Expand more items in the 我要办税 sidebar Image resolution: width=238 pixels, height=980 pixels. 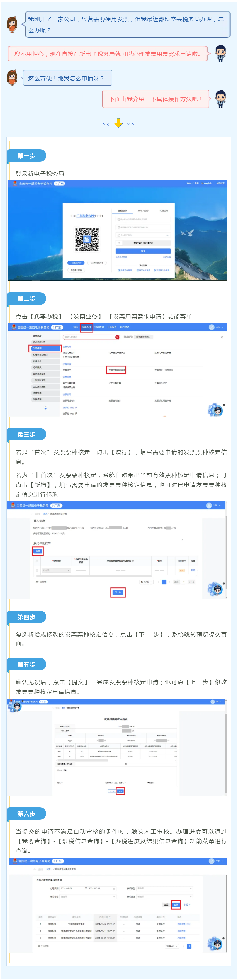[46, 407]
